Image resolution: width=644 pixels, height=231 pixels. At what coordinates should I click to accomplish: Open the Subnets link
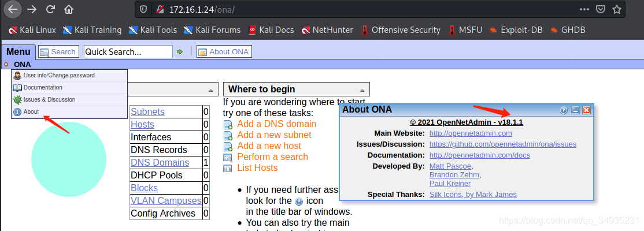147,111
